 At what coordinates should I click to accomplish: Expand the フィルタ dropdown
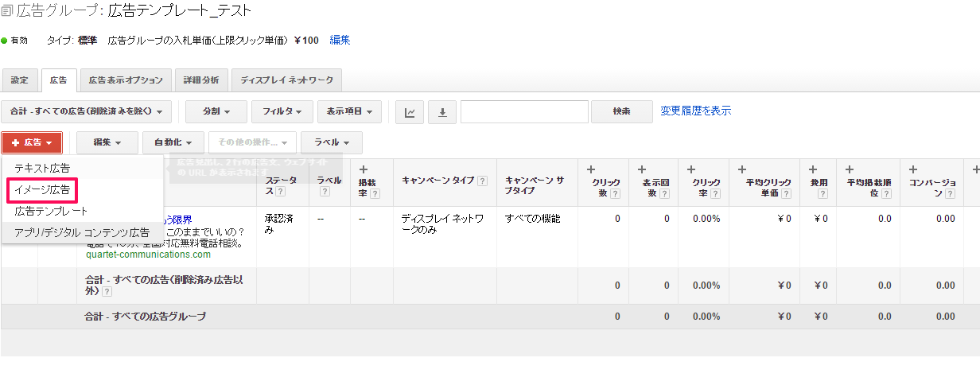click(x=281, y=112)
